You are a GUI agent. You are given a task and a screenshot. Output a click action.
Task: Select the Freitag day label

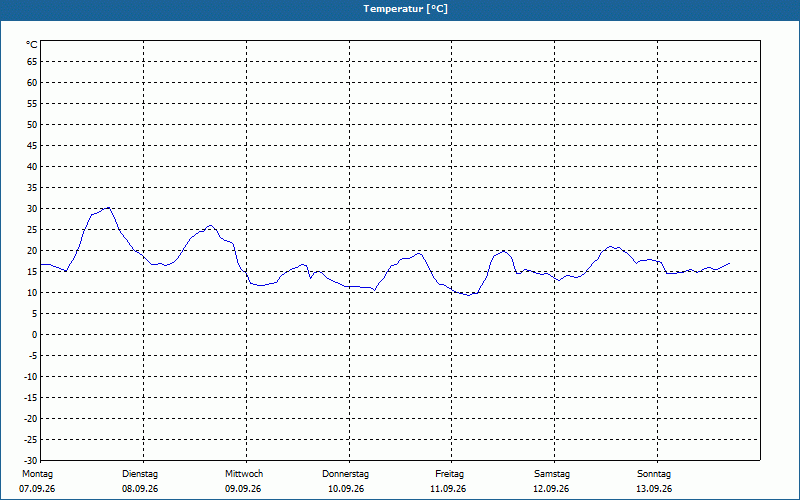click(449, 474)
